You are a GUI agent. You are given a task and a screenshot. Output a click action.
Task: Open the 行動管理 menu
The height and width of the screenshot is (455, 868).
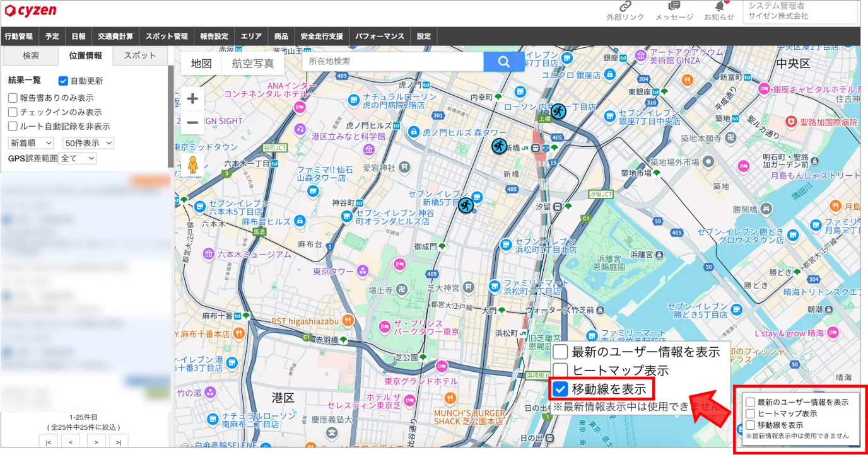19,36
